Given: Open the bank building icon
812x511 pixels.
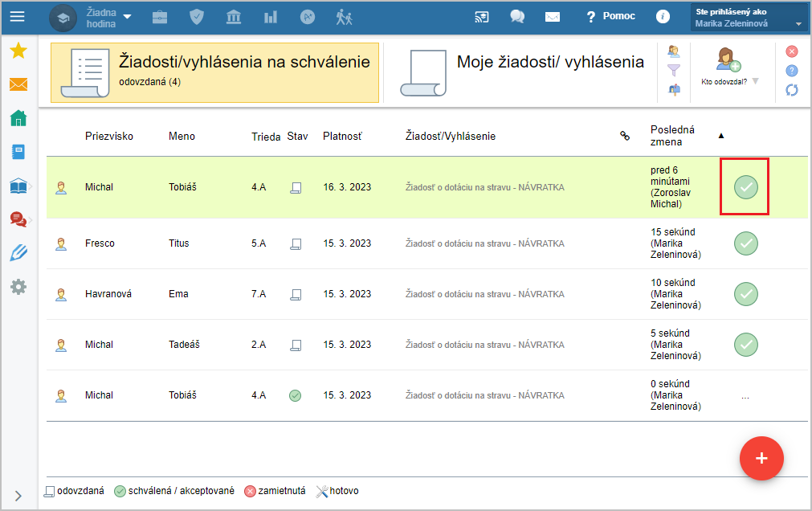Looking at the screenshot, I should pos(234,17).
